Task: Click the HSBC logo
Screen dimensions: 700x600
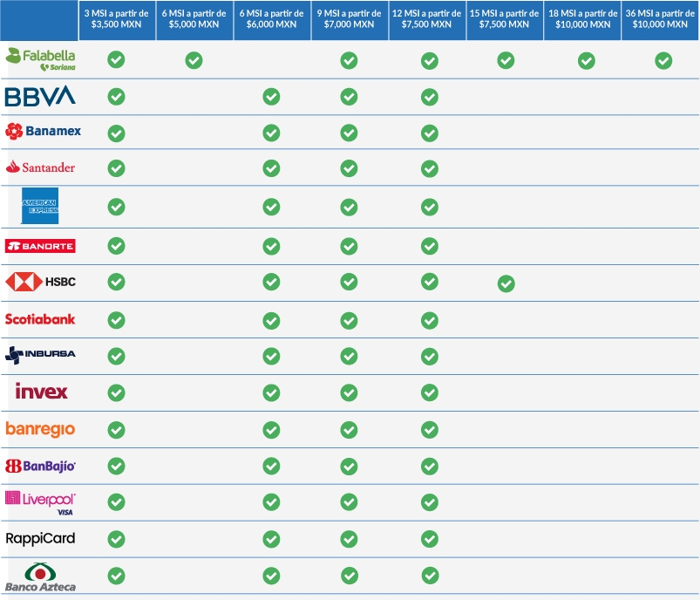Action: (40, 282)
